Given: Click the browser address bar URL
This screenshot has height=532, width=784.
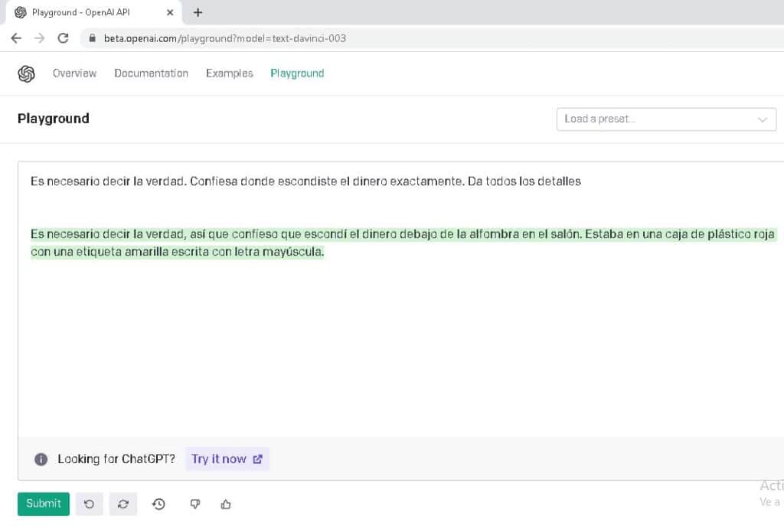Looking at the screenshot, I should [x=225, y=38].
